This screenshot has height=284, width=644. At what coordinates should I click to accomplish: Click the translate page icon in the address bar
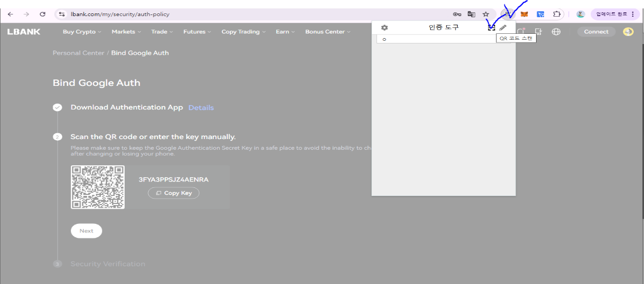pyautogui.click(x=472, y=14)
